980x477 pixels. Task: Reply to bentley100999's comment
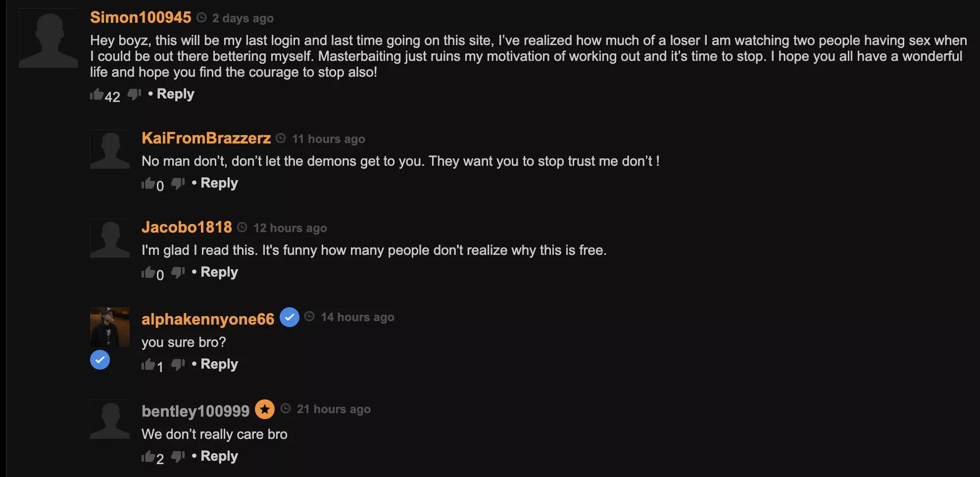click(219, 456)
